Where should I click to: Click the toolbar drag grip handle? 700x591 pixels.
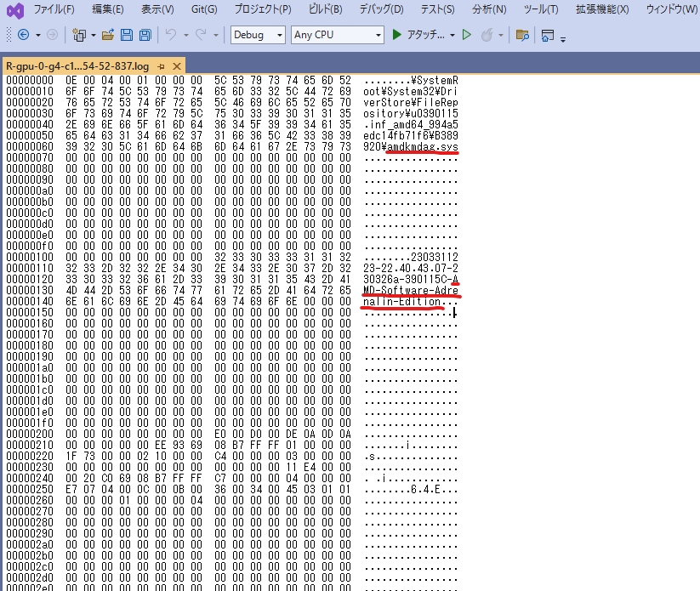(x=9, y=35)
